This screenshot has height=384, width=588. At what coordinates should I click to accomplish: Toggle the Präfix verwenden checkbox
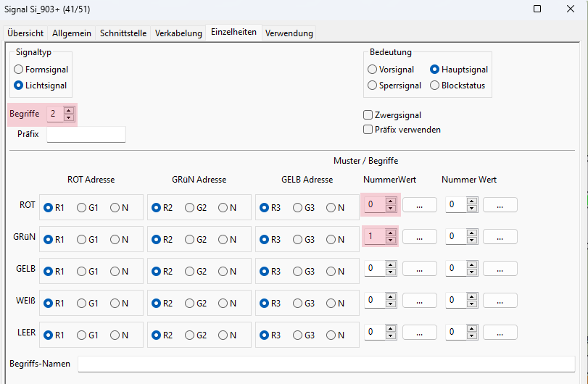pyautogui.click(x=368, y=130)
